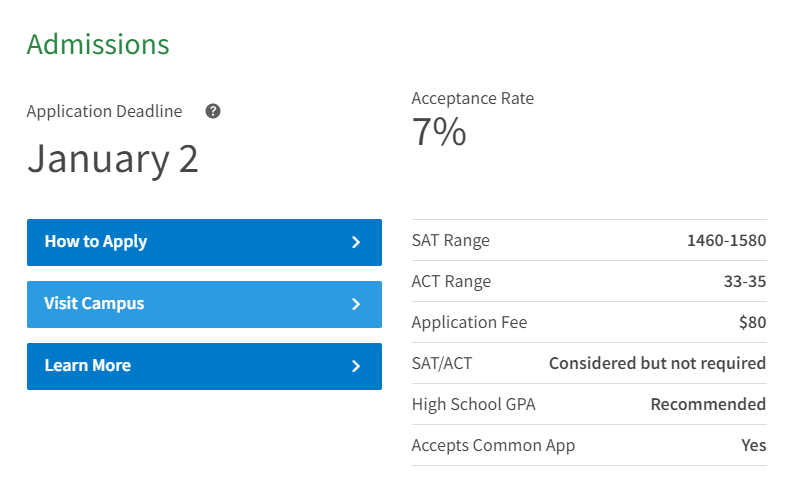Select the January 2 deadline date
Screen dimensions: 797x500
pos(113,159)
